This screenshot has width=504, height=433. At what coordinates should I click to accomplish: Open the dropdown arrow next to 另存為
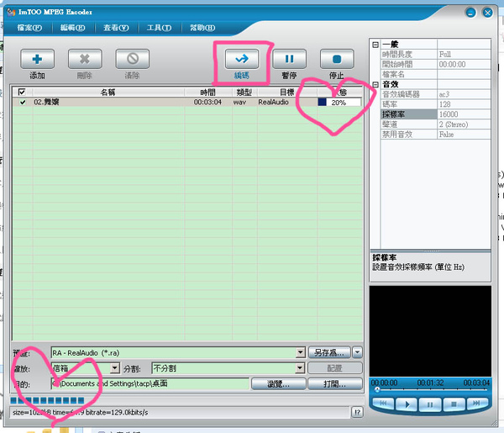tap(357, 352)
